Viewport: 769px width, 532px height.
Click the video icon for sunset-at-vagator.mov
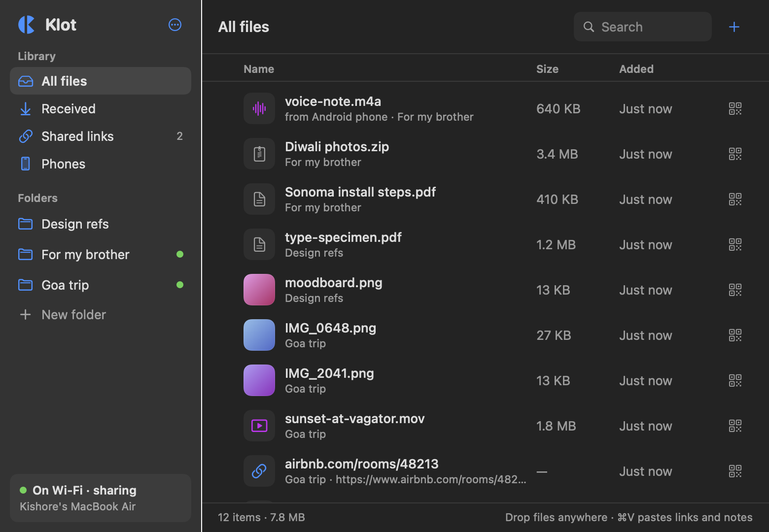click(259, 426)
